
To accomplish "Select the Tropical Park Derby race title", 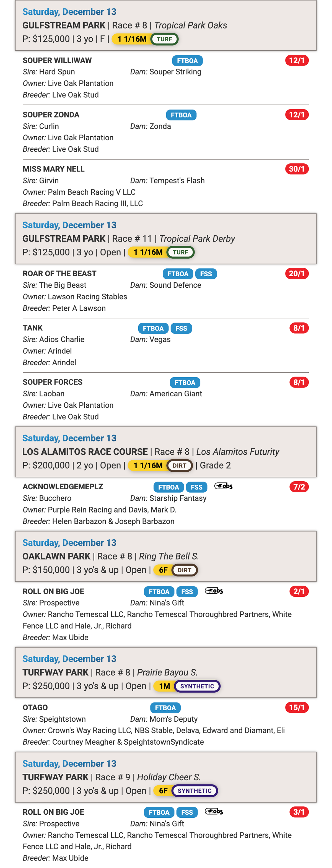I will [197, 239].
